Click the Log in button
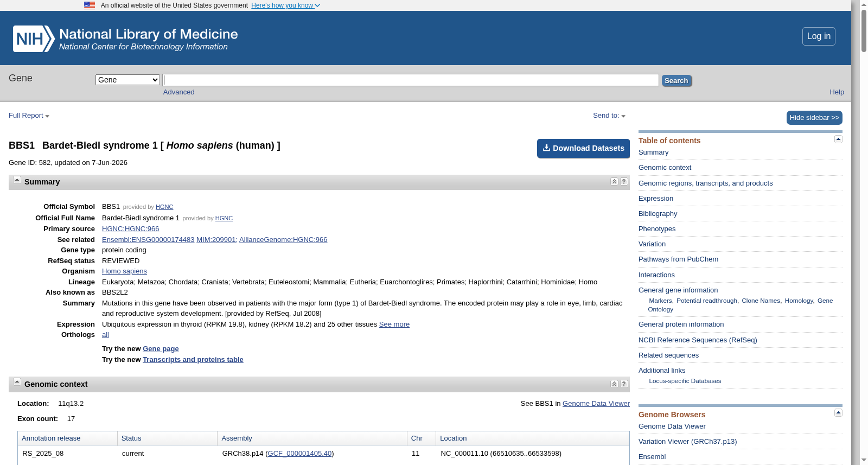The width and height of the screenshot is (868, 465). [x=819, y=36]
